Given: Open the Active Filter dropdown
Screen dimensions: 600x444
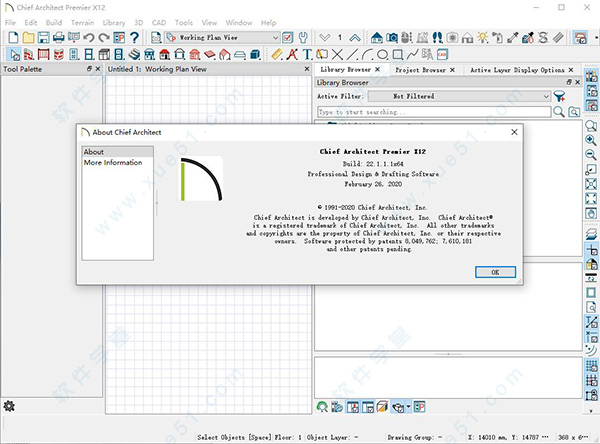Looking at the screenshot, I should (459, 96).
